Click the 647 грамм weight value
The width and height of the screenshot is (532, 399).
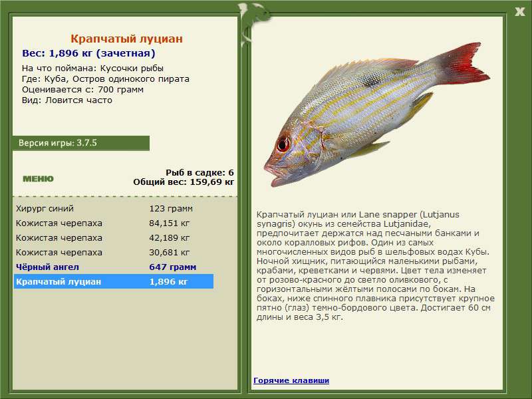(x=172, y=267)
